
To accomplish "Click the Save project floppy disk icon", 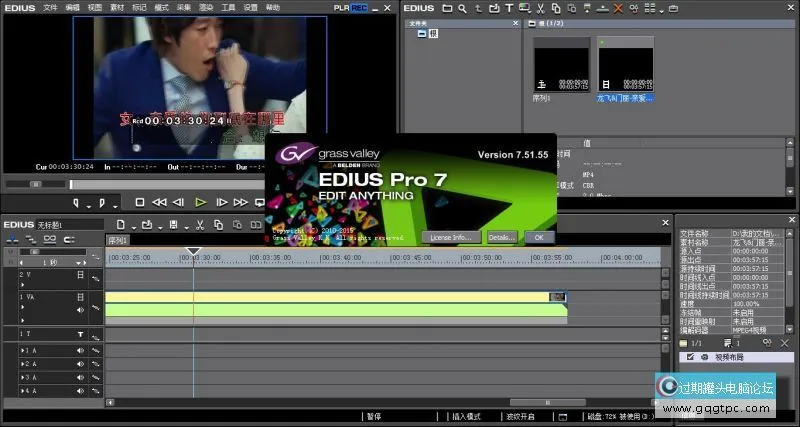I will point(173,225).
